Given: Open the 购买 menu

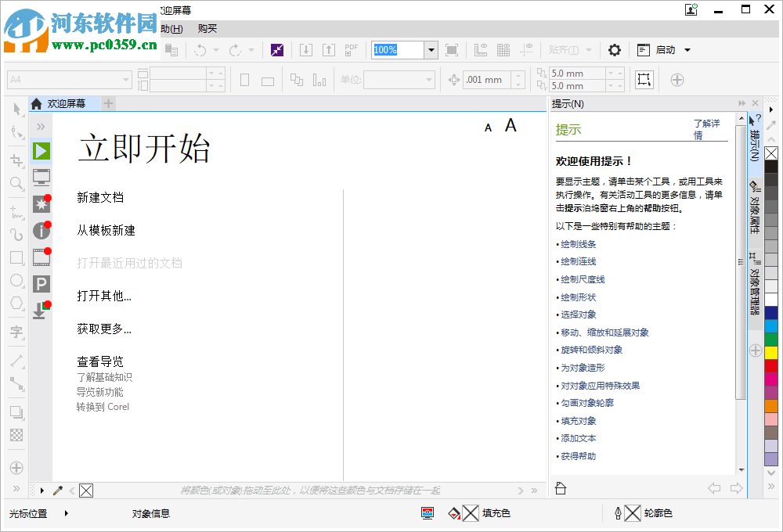Looking at the screenshot, I should coord(207,28).
